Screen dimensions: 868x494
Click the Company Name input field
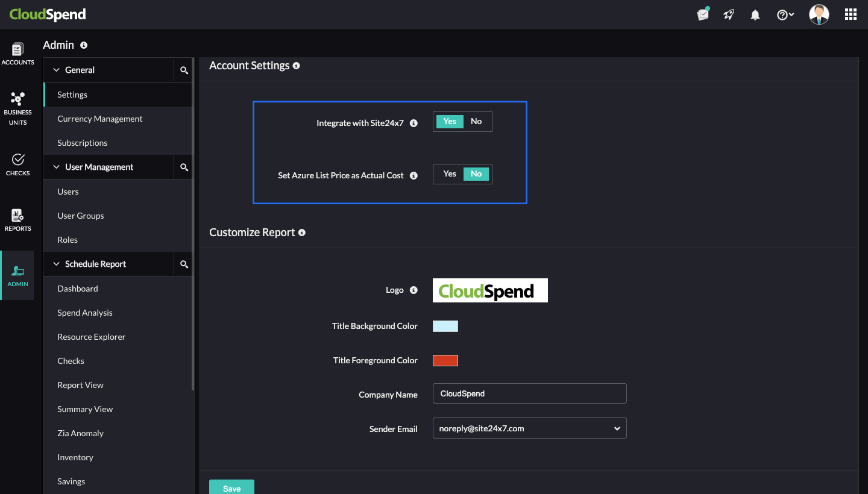click(x=529, y=393)
